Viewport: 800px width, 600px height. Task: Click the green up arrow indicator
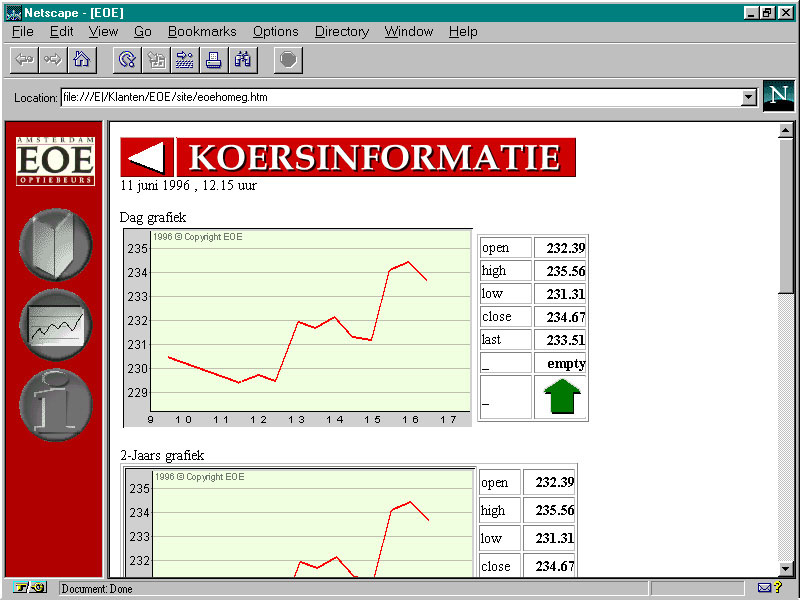pos(562,396)
